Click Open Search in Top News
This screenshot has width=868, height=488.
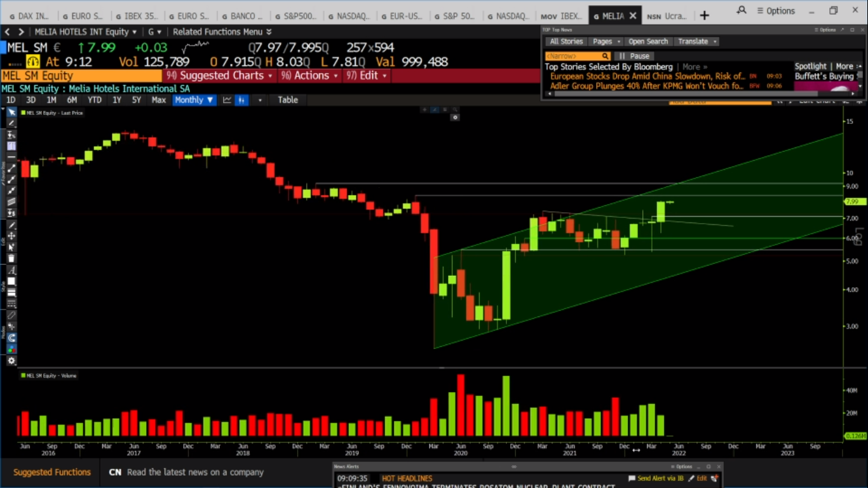(648, 41)
